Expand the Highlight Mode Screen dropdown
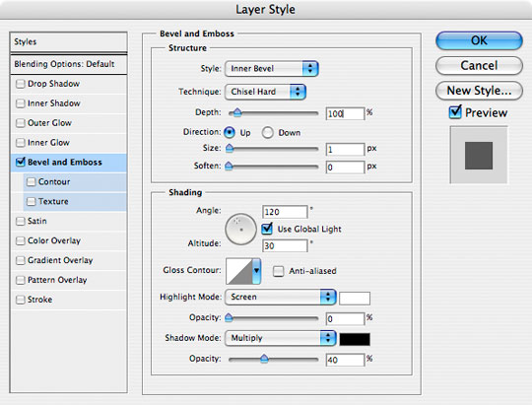 coord(280,297)
